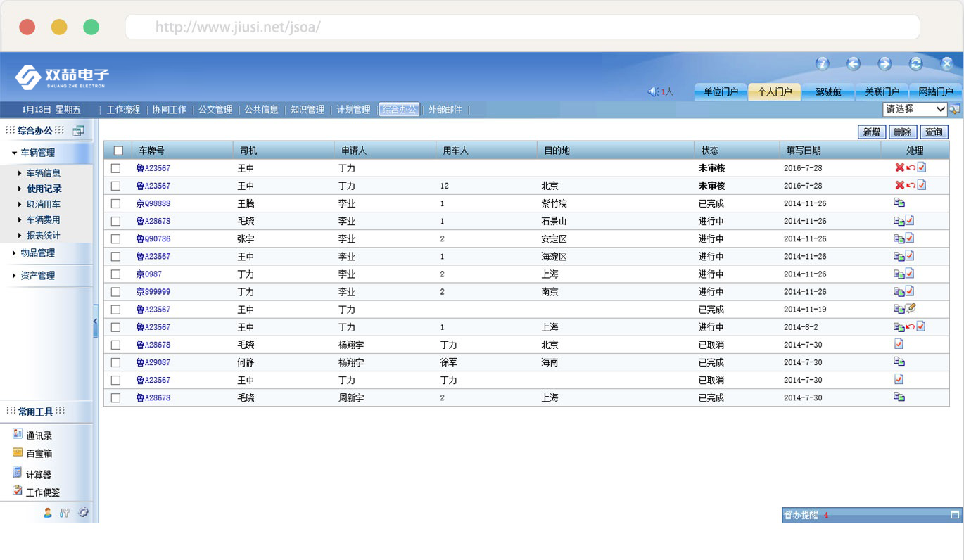Viewport: 964px width, 560px height.
Task: Open the 公文管理 menu item
Action: pyautogui.click(x=215, y=110)
